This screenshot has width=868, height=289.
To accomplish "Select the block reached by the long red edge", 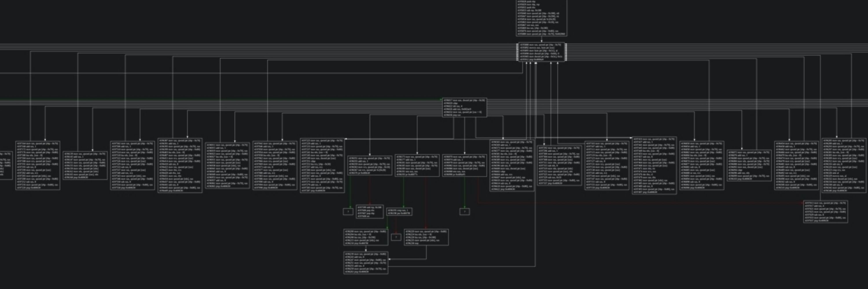I will click(x=825, y=212).
